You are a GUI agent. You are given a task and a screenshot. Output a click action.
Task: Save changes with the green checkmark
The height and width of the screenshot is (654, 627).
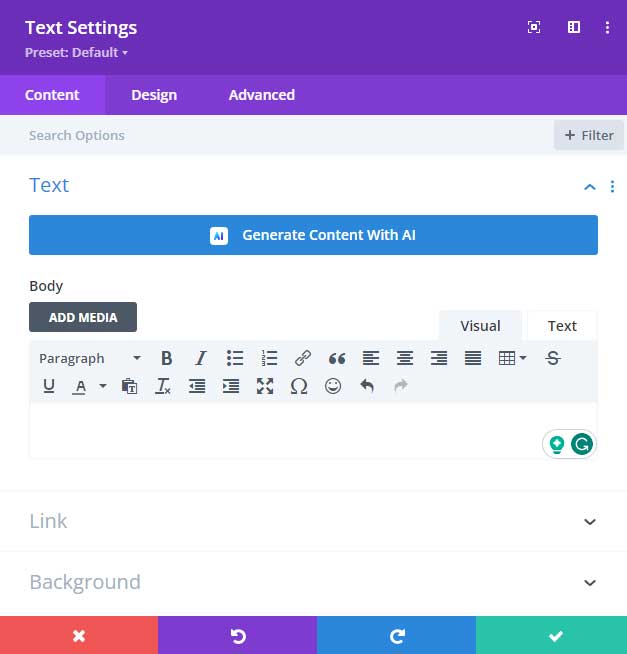(551, 635)
